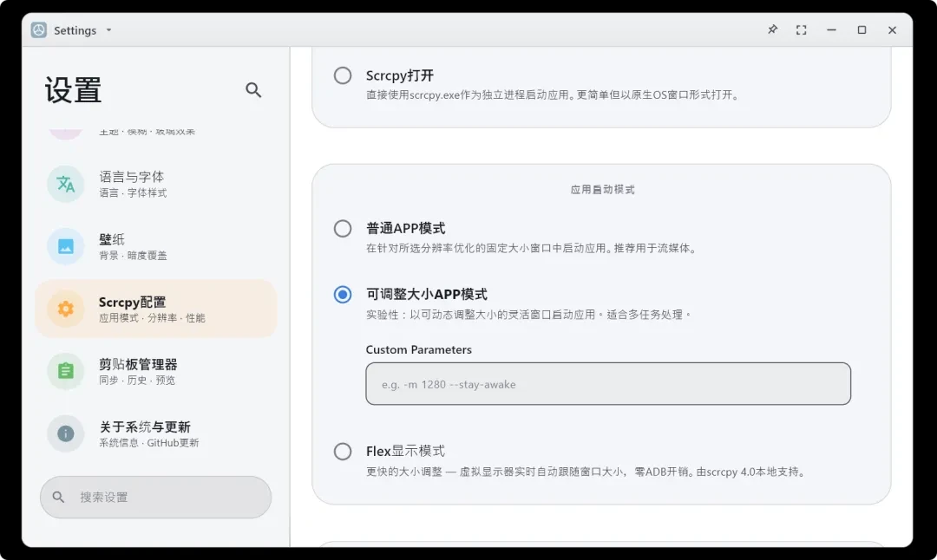937x560 pixels.
Task: Select the 普通APP模式 radio button
Action: (x=343, y=228)
